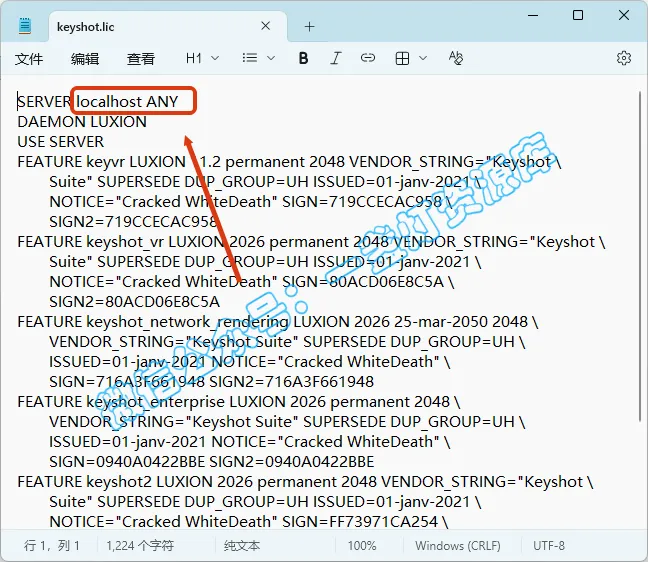Click the text 'SIGN2=719CCECAC958'

(133, 222)
